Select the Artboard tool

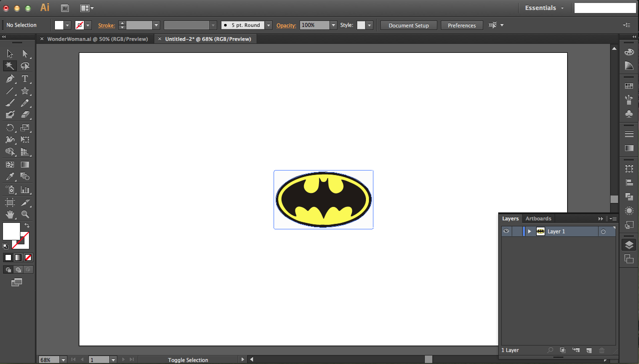[10, 202]
